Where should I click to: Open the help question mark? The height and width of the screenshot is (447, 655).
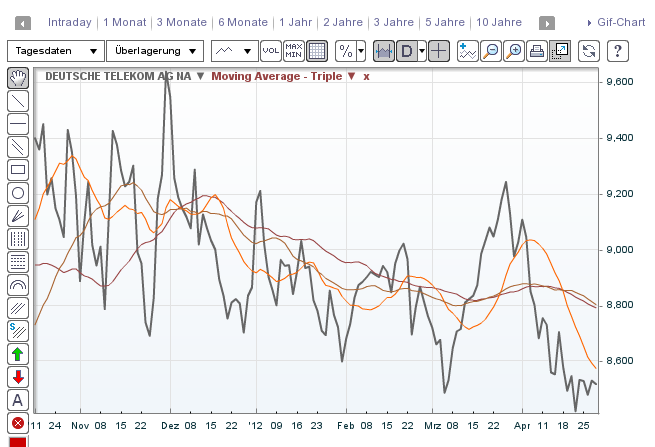click(x=617, y=51)
